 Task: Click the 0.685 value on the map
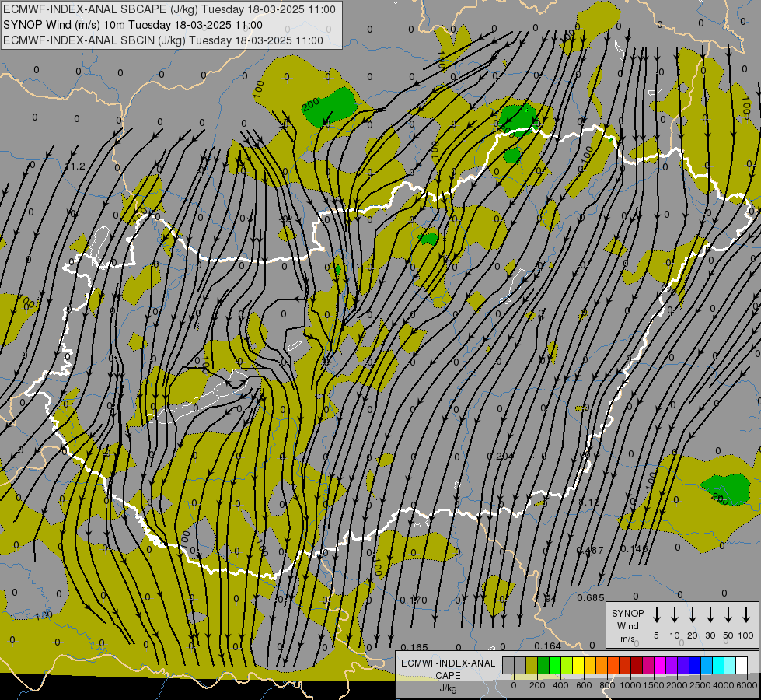(591, 597)
